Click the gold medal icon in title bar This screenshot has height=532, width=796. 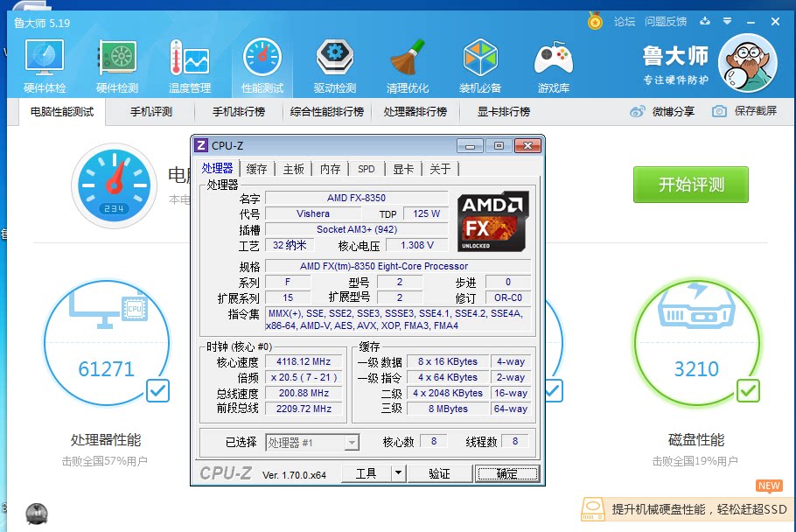(595, 21)
